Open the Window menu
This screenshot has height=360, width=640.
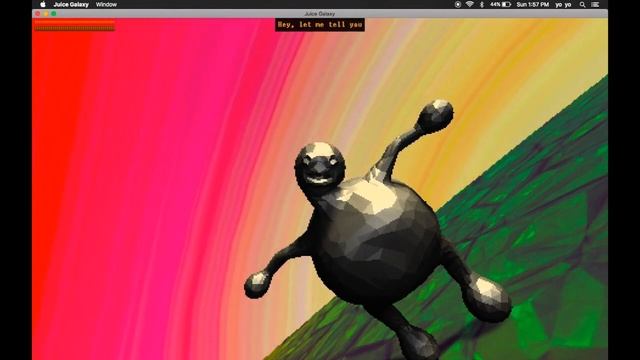[106, 4]
